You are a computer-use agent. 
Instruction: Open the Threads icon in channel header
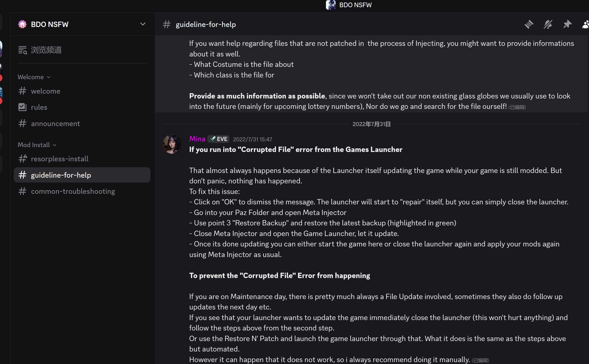click(x=529, y=24)
